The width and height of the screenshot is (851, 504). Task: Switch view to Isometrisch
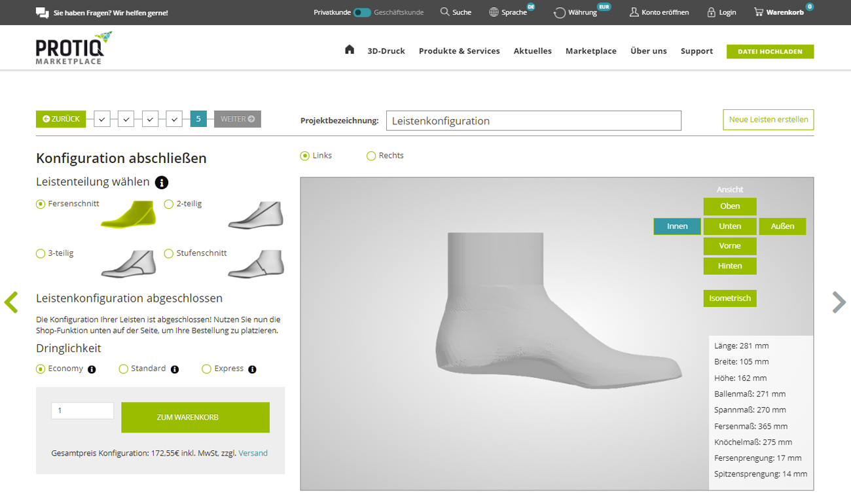(x=730, y=298)
